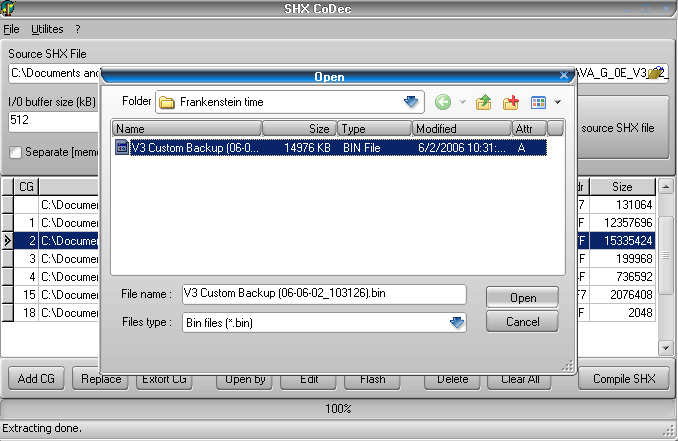Open the Back history dropdown arrow

point(463,102)
